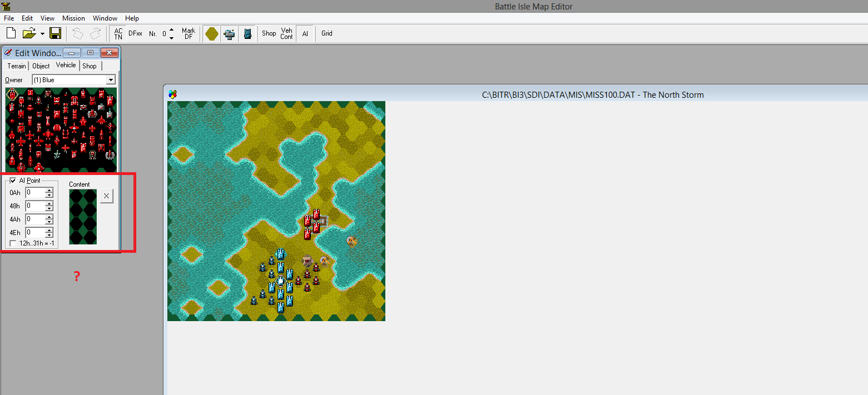The width and height of the screenshot is (868, 395).
Task: Click the 4Ah value field
Action: 35,219
